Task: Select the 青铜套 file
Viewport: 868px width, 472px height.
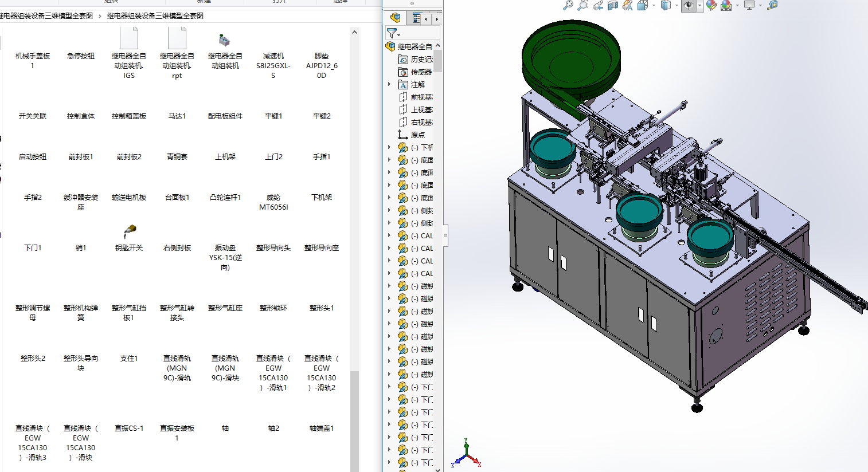Action: click(177, 156)
